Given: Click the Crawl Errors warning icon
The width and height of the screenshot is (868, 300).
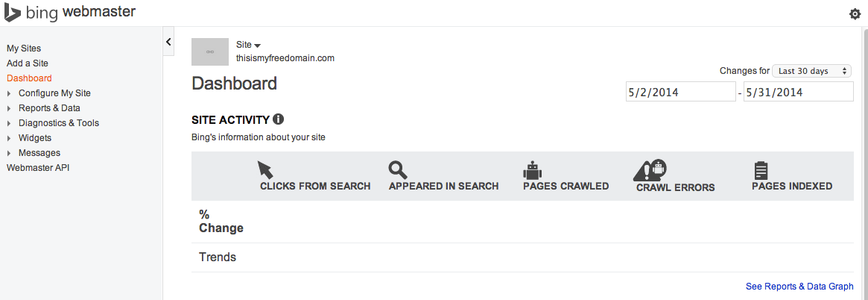Looking at the screenshot, I should coord(650,170).
